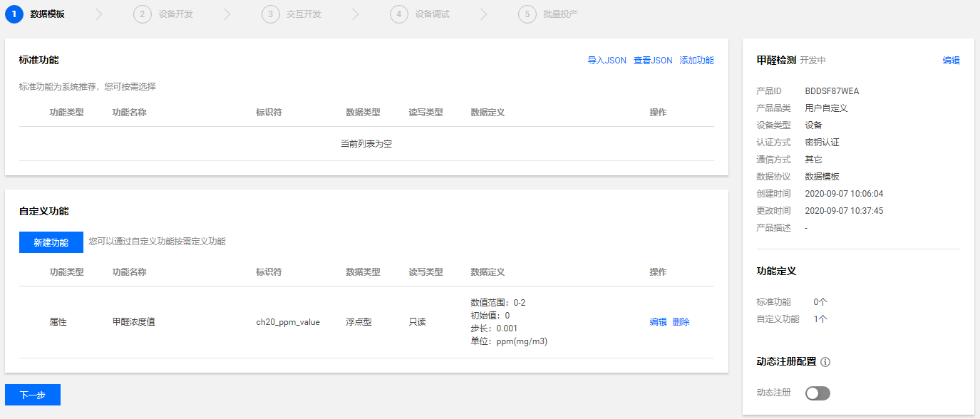Click the 开发中 status label
The height and width of the screenshot is (419, 980).
[x=813, y=61]
